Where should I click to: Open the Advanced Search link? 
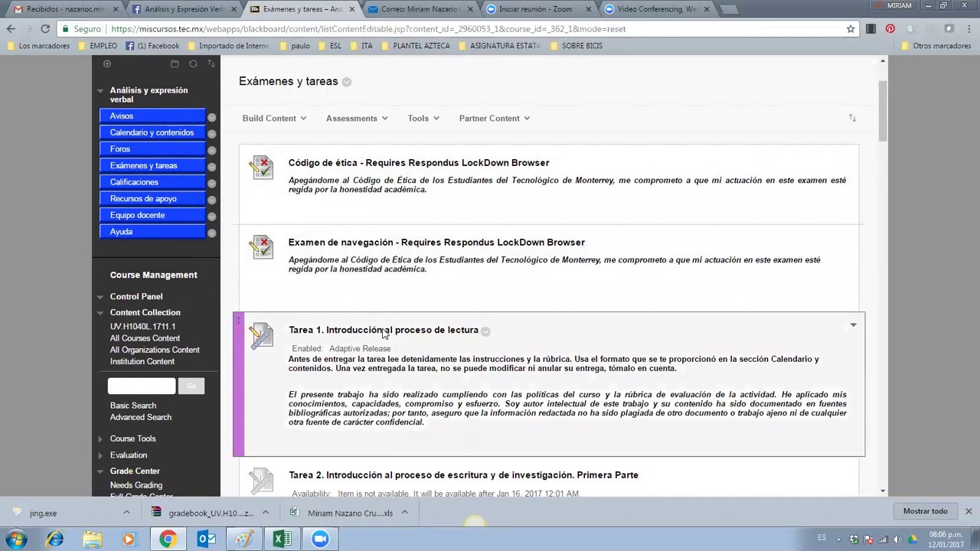(141, 417)
